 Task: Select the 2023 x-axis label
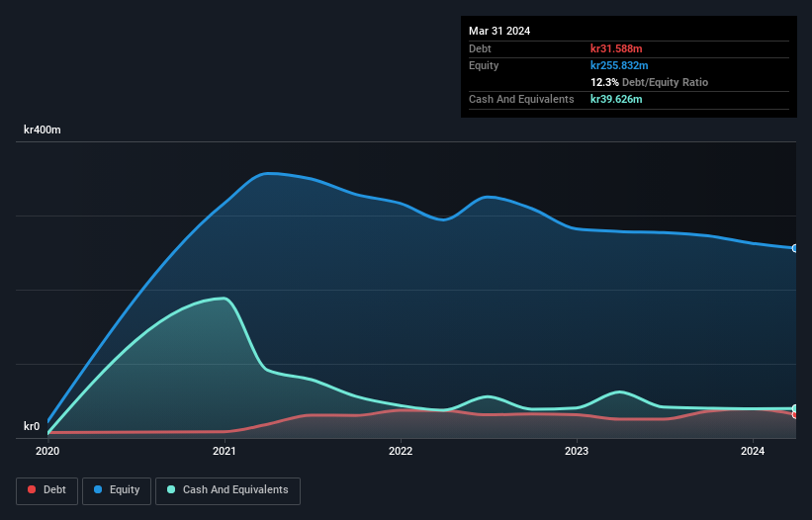point(577,451)
